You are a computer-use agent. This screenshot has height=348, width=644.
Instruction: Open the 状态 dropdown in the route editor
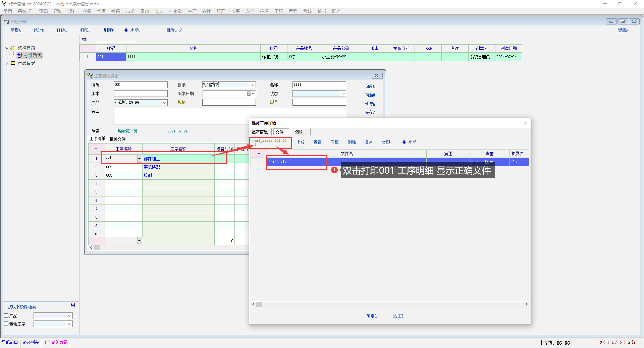point(343,94)
